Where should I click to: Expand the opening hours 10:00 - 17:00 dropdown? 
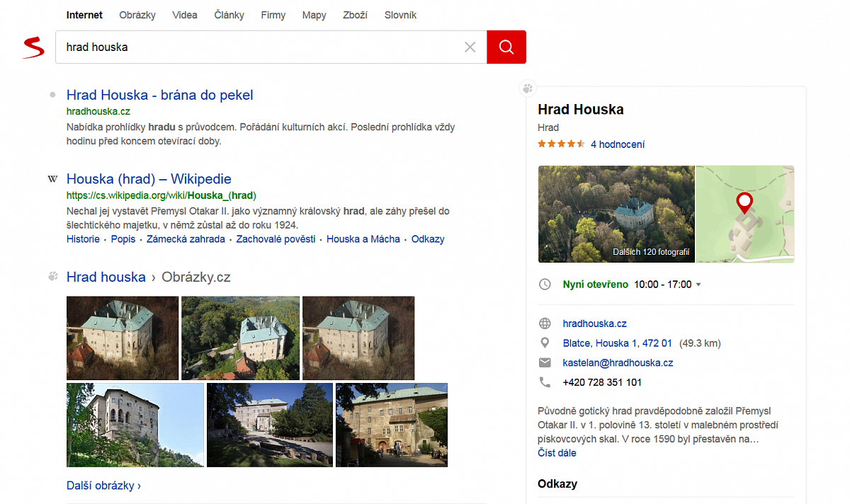698,285
